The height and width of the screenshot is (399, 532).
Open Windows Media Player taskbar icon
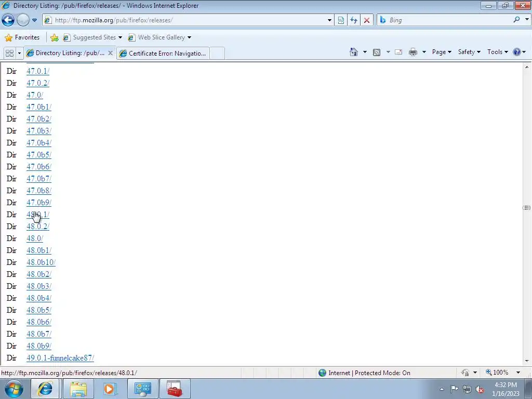110,389
